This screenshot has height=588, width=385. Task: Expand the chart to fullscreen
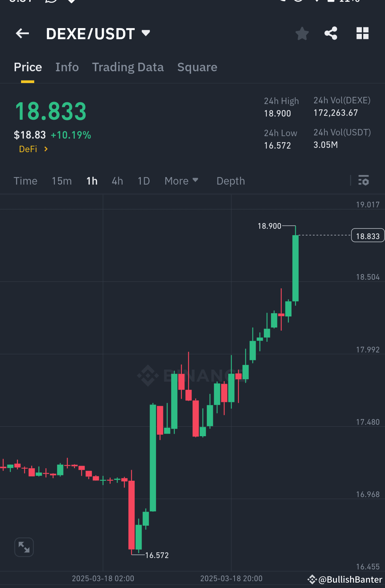pyautogui.click(x=24, y=547)
